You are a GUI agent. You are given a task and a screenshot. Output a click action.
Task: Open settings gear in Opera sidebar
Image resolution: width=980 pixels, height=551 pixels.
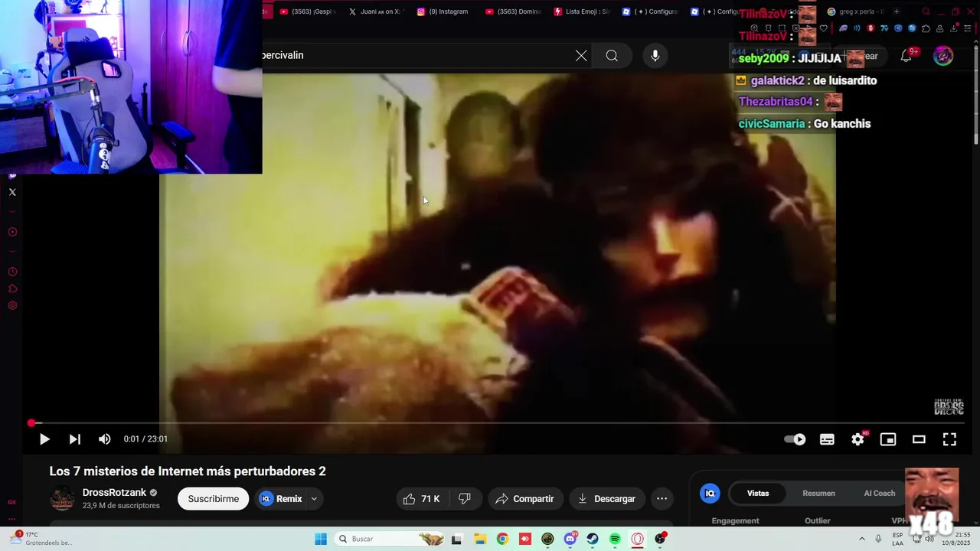coord(12,305)
